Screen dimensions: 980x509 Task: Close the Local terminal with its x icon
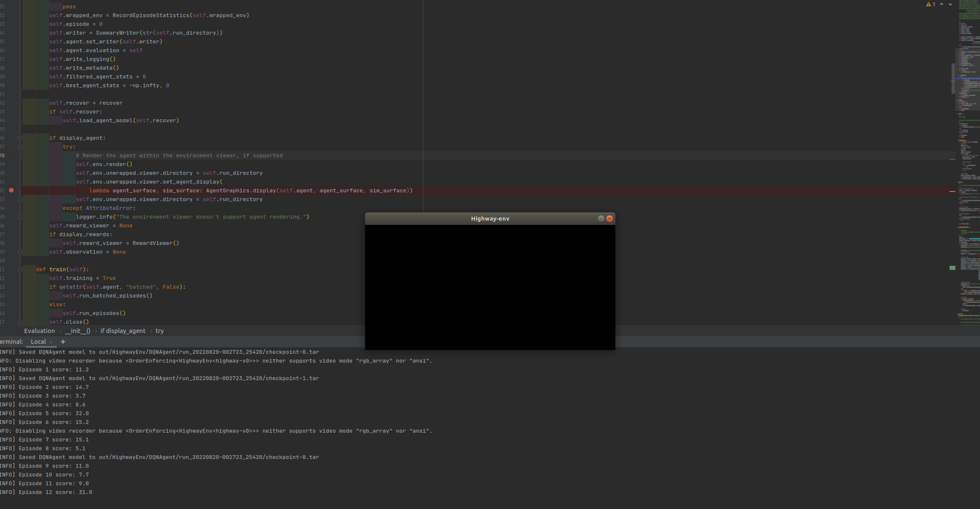pyautogui.click(x=51, y=342)
